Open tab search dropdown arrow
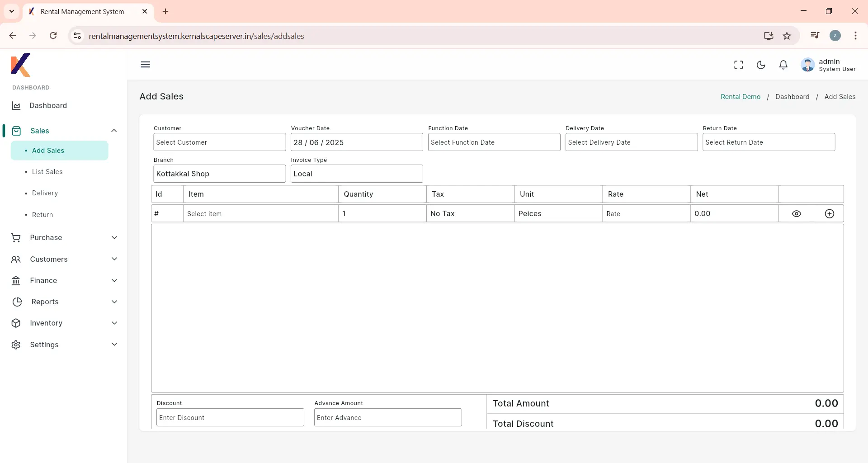 pos(12,11)
